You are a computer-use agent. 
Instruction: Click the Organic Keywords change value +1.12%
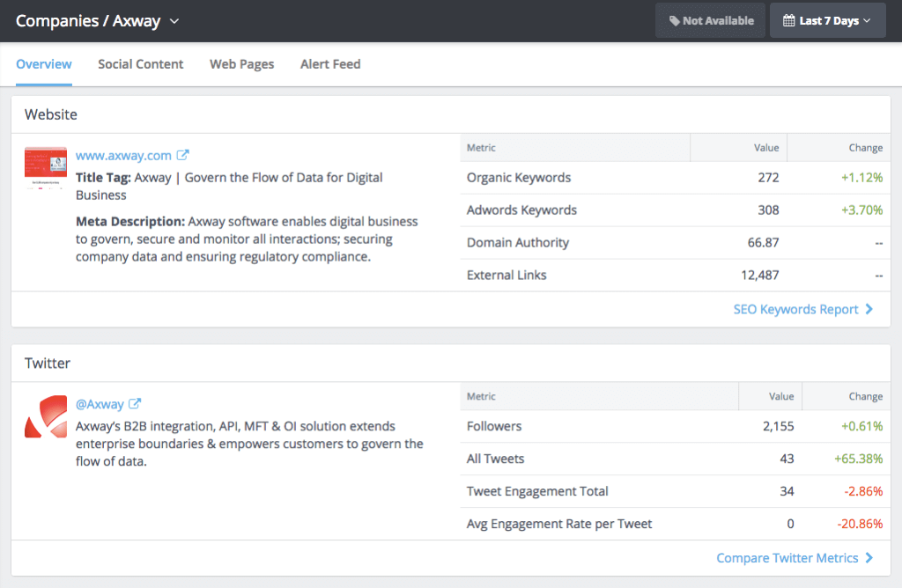[x=862, y=177]
